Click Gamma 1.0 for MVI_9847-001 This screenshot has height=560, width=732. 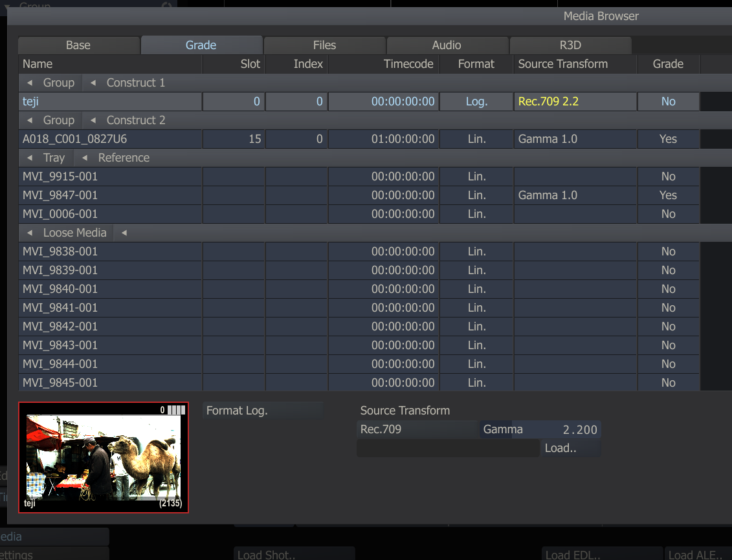[x=575, y=195]
